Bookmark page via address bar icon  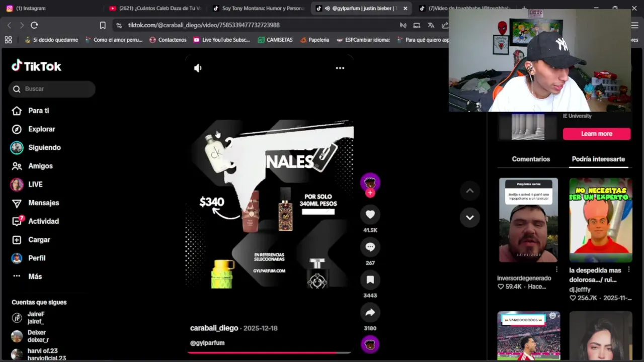point(103,25)
